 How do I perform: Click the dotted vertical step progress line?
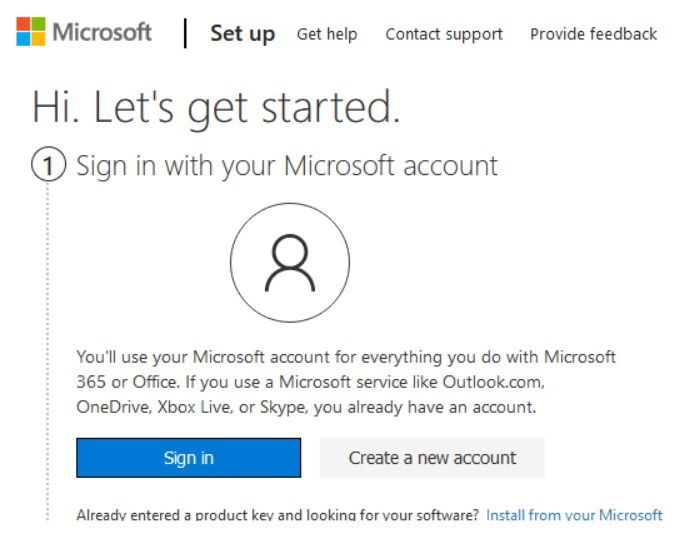[47, 350]
